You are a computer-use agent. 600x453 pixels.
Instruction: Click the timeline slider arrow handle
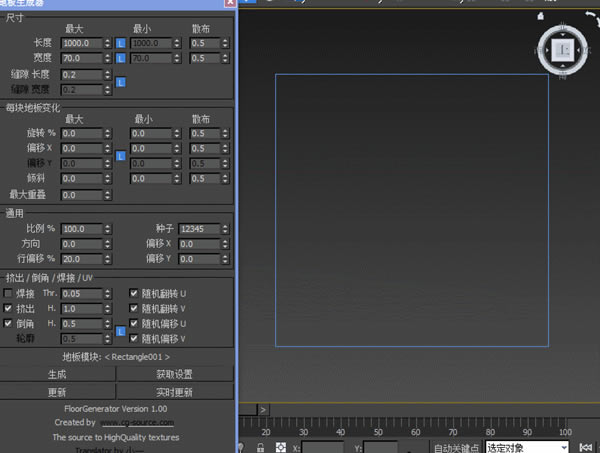pyautogui.click(x=263, y=409)
